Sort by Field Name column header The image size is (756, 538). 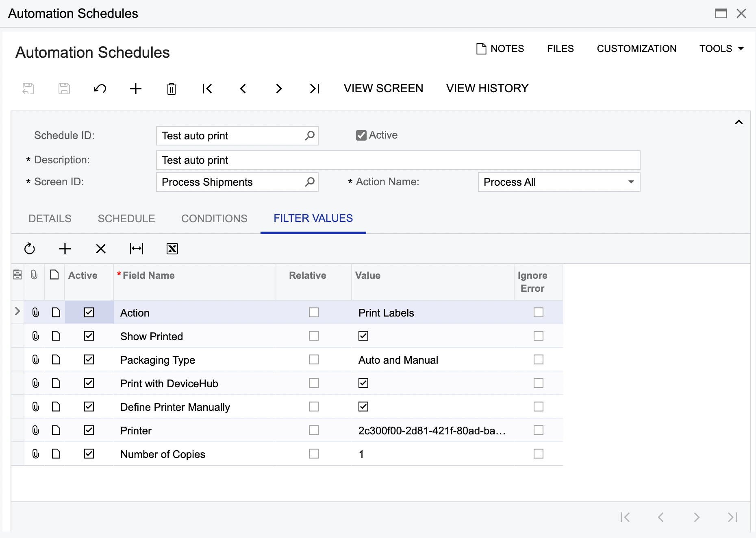[x=194, y=282]
